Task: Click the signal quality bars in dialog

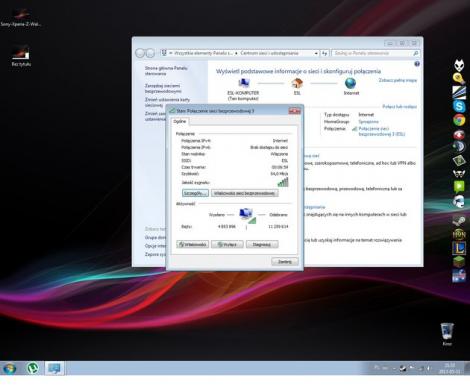Action: pos(283,182)
